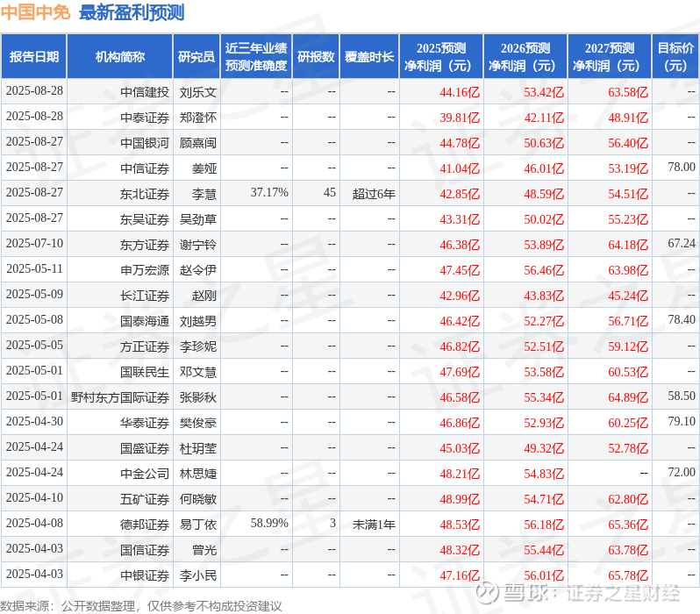Viewport: 700px width, 614px height.
Task: Click researcher 李珍妮
Action: (x=197, y=347)
